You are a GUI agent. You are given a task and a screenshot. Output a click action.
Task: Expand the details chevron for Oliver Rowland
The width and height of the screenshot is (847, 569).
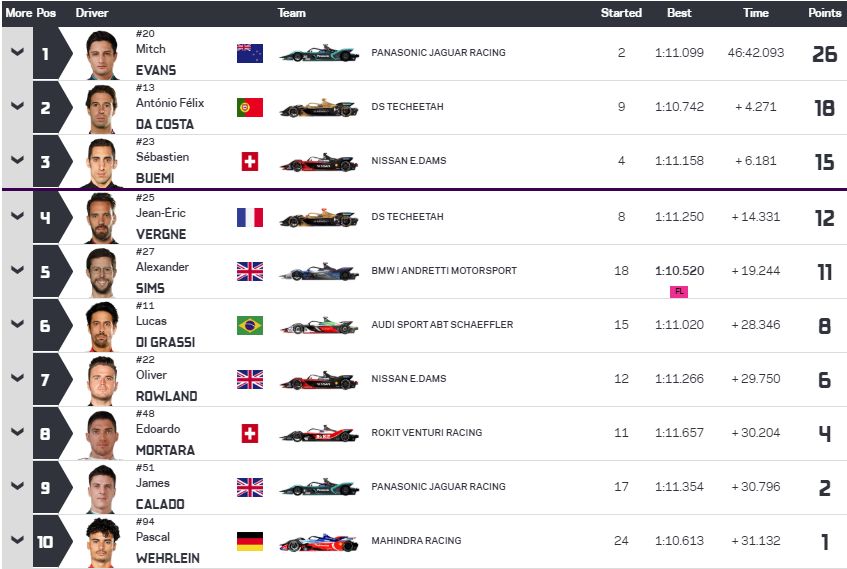[17, 378]
